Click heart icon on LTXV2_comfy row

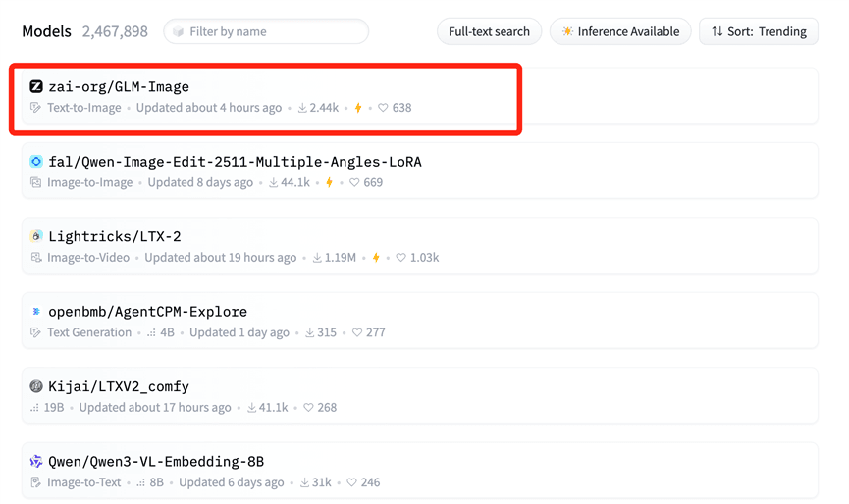click(x=308, y=408)
